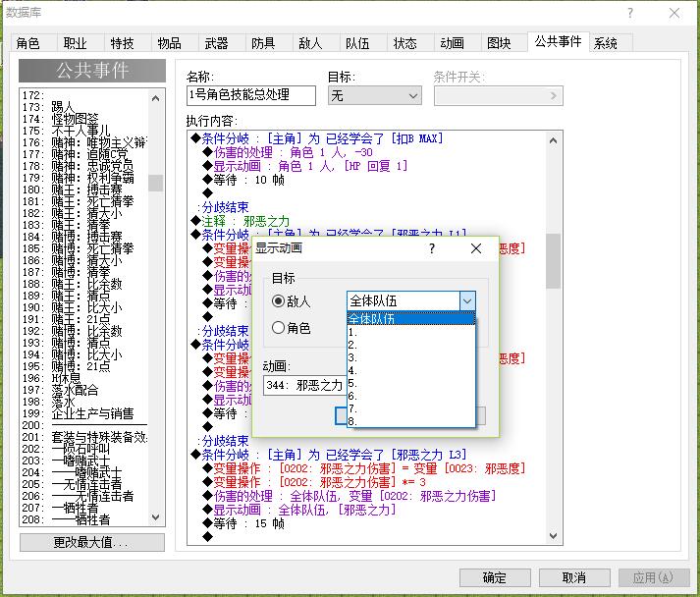Screen dimensions: 700x597
Task: Select 伤害的处理: 角色 1 人, -30 line
Action: (288, 152)
